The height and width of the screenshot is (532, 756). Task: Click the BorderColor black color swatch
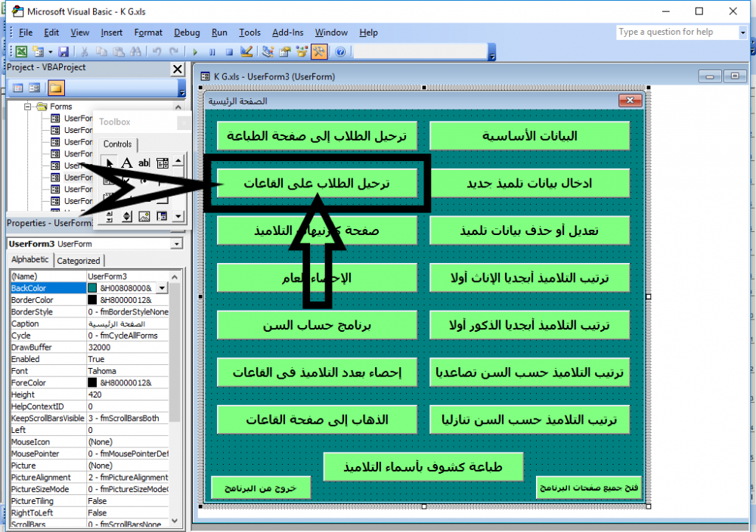tap(92, 300)
